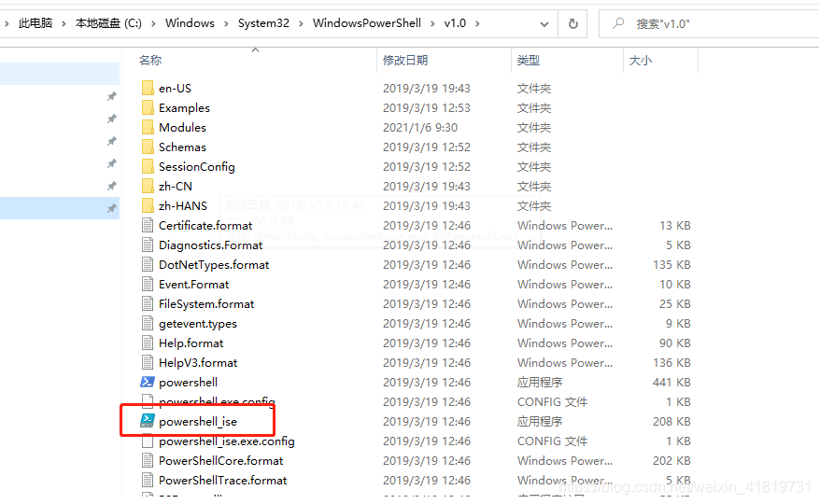
Task: Navigate to Windows in the breadcrumb
Action: coord(190,23)
